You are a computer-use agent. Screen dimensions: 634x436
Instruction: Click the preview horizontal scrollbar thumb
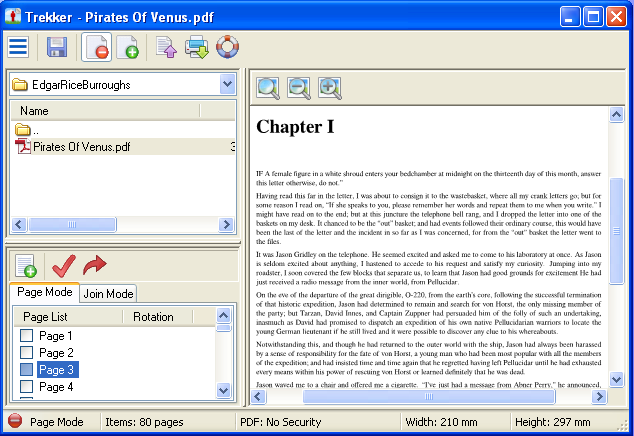429,397
